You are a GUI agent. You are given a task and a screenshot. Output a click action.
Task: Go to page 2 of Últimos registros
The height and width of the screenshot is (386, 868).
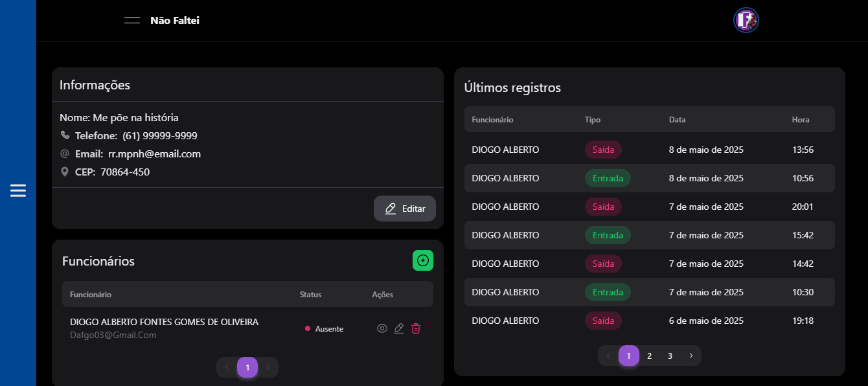(649, 356)
